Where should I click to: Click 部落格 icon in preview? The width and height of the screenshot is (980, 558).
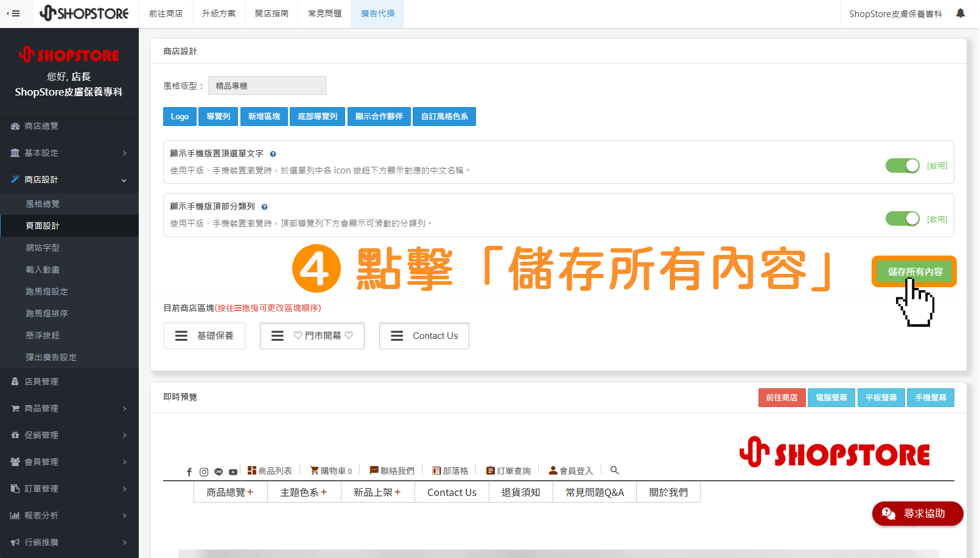[x=436, y=470]
